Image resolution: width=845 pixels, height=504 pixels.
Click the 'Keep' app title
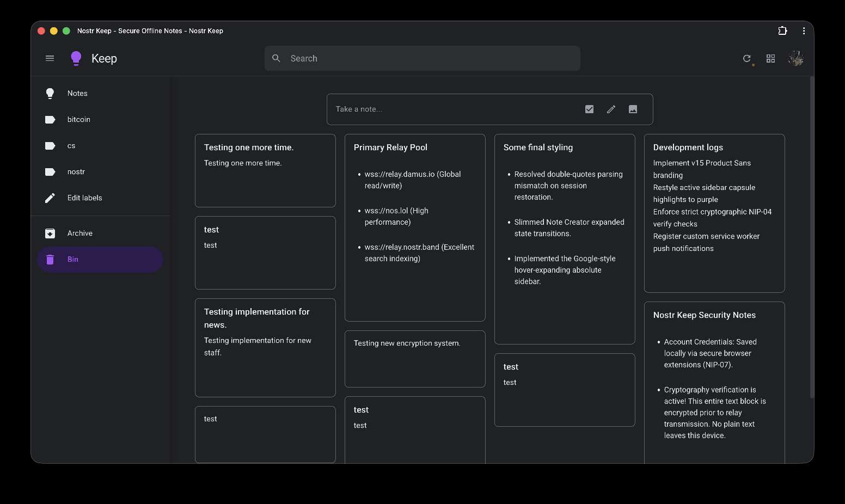click(104, 58)
